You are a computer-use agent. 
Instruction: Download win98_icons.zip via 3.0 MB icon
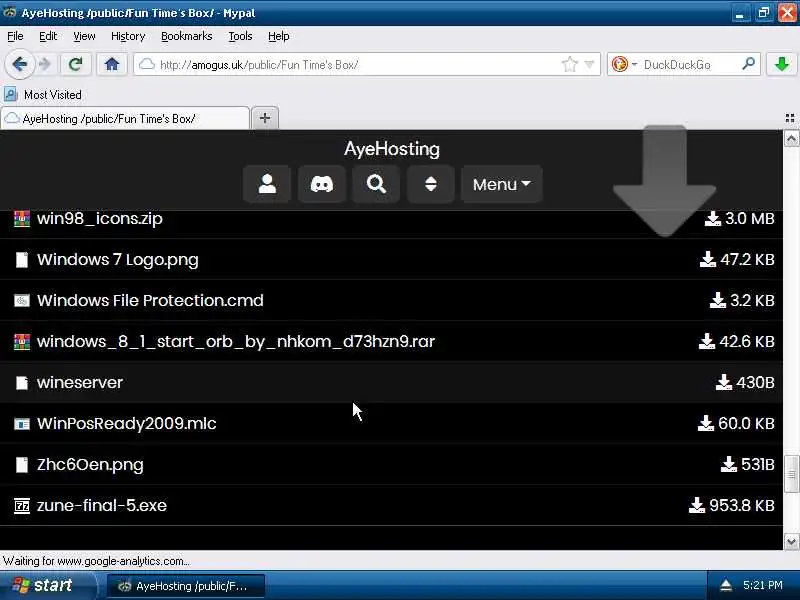(x=712, y=218)
